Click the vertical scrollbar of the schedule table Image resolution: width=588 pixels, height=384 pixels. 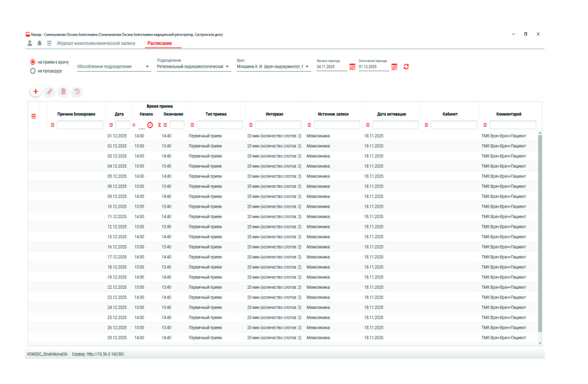pos(539,230)
